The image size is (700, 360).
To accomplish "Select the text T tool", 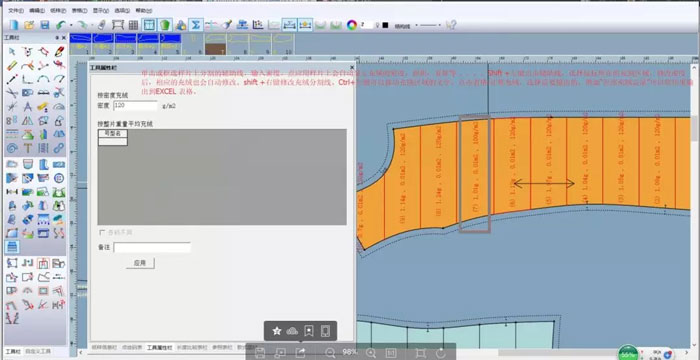I will pos(28,148).
